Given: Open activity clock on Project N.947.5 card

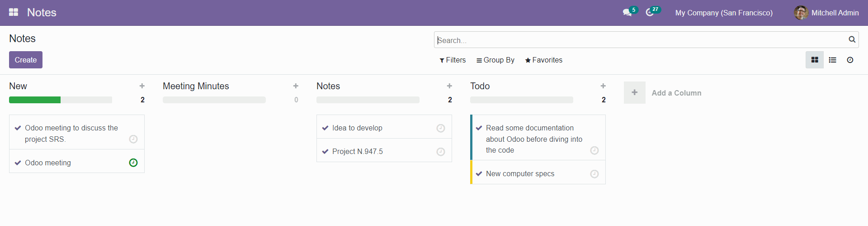Looking at the screenshot, I should click(441, 152).
